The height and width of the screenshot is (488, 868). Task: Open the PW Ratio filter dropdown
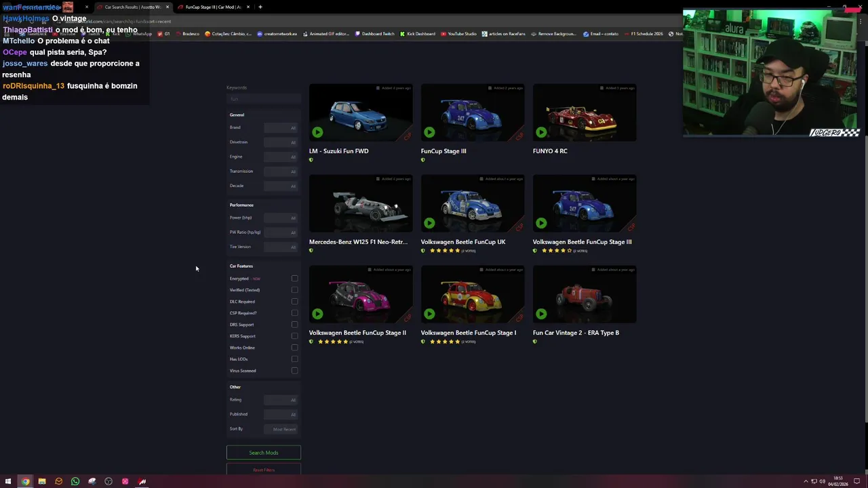point(281,232)
